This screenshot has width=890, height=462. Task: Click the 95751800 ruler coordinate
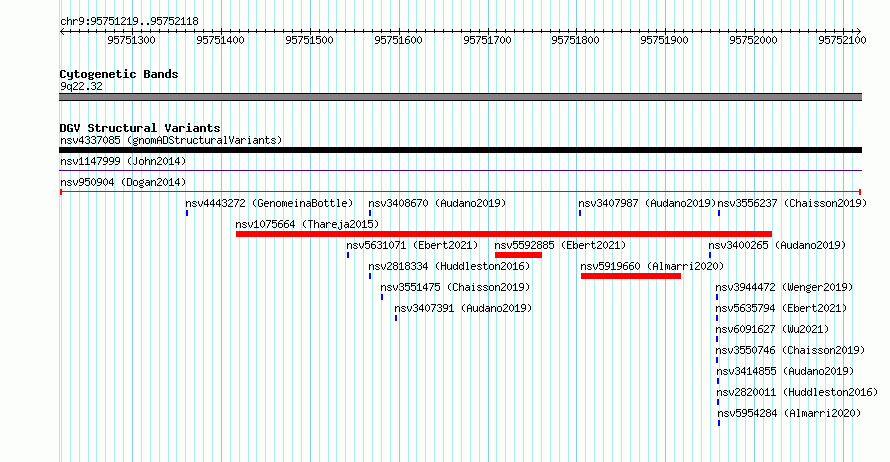point(576,40)
